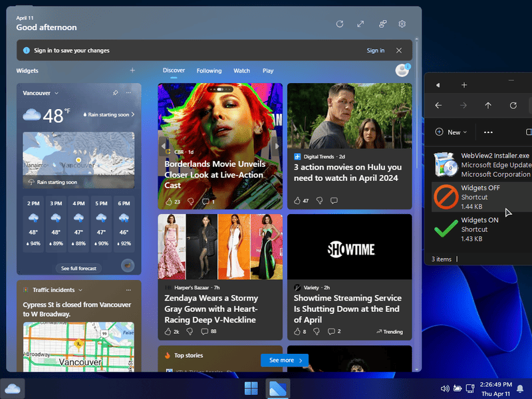
Task: Click the See more button
Action: [x=285, y=360]
